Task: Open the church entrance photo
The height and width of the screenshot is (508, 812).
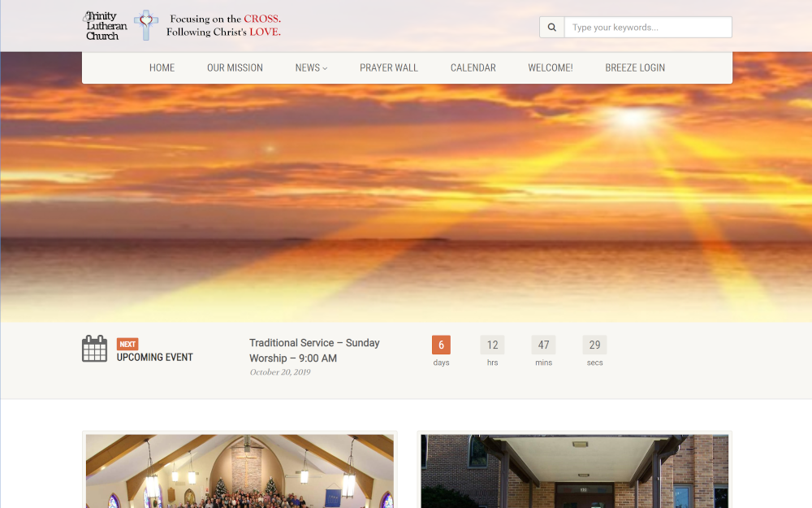Action: tap(574, 471)
